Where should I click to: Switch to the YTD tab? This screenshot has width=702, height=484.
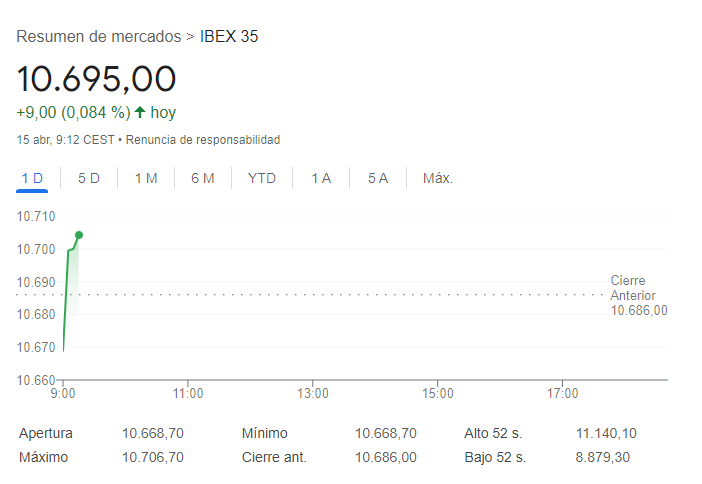(x=262, y=178)
